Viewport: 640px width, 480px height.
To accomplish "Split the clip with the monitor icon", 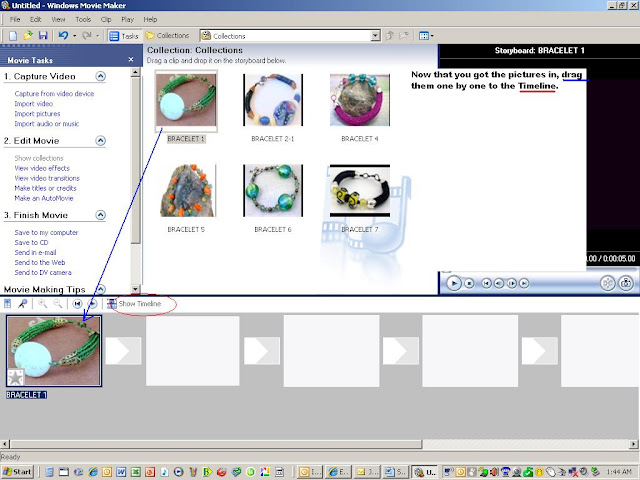I will pos(607,283).
